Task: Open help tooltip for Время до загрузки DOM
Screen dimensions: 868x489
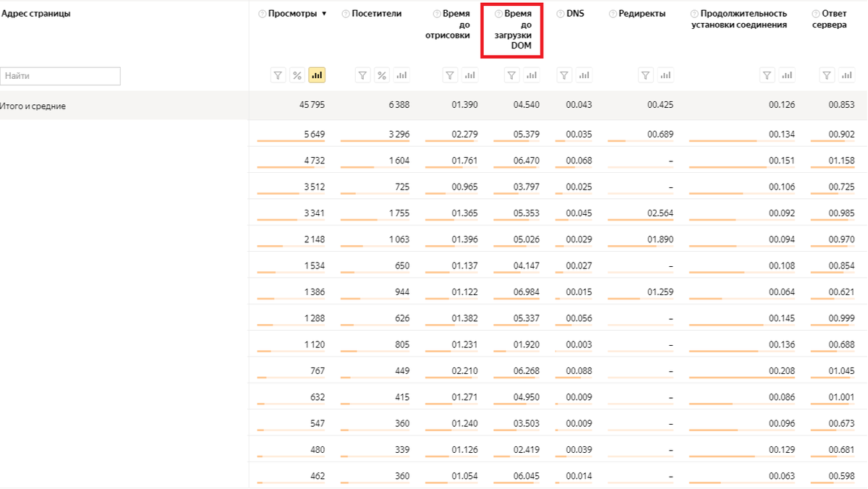Action: [498, 14]
